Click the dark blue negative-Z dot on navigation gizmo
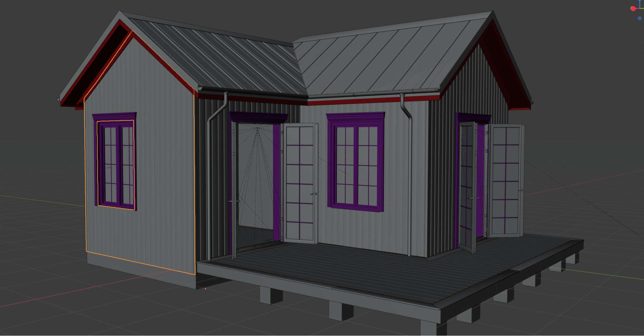644x336 pixels. [x=639, y=18]
